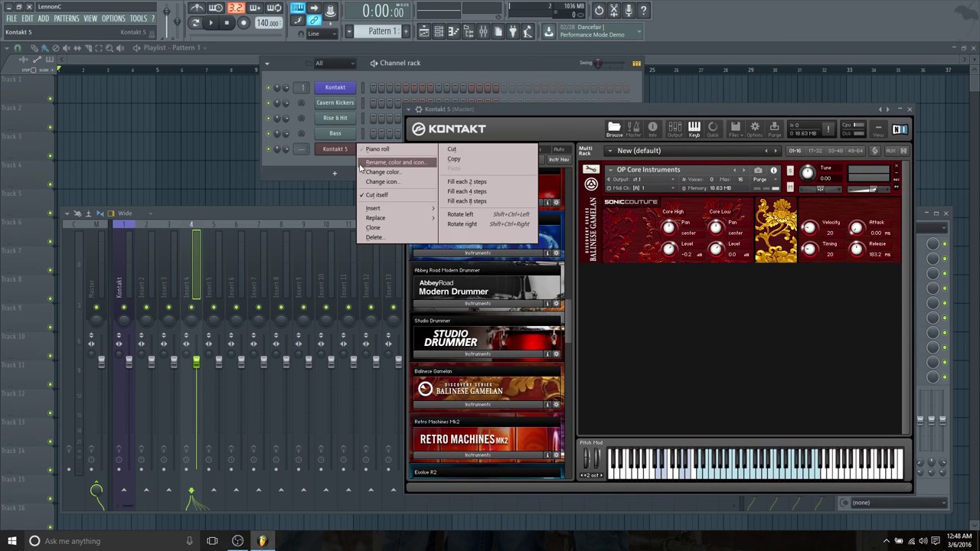This screenshot has width=980, height=551.
Task: Click the Bass channel button
Action: [x=335, y=133]
